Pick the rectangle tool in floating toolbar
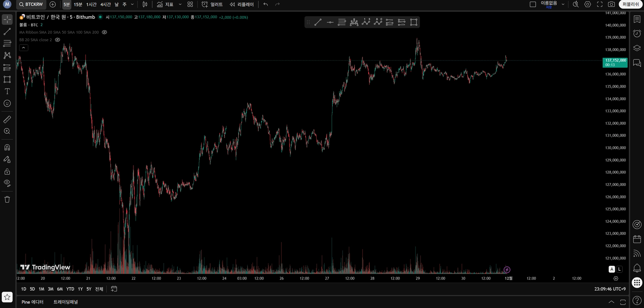The height and width of the screenshot is (308, 644). click(414, 22)
